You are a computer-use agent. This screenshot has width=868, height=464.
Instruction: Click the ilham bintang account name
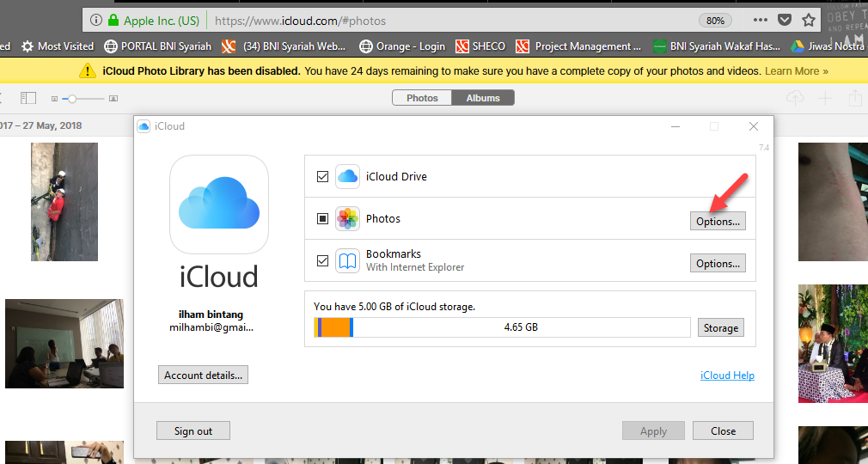coord(211,314)
